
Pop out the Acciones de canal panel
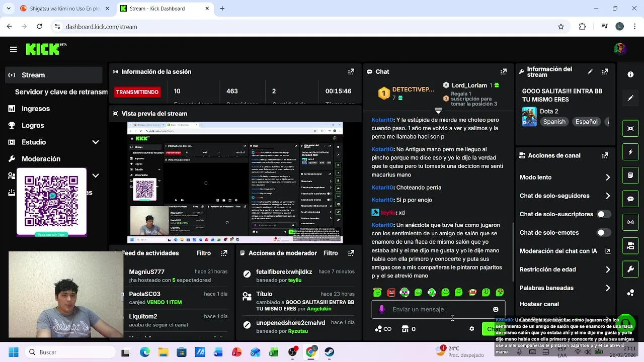click(605, 156)
